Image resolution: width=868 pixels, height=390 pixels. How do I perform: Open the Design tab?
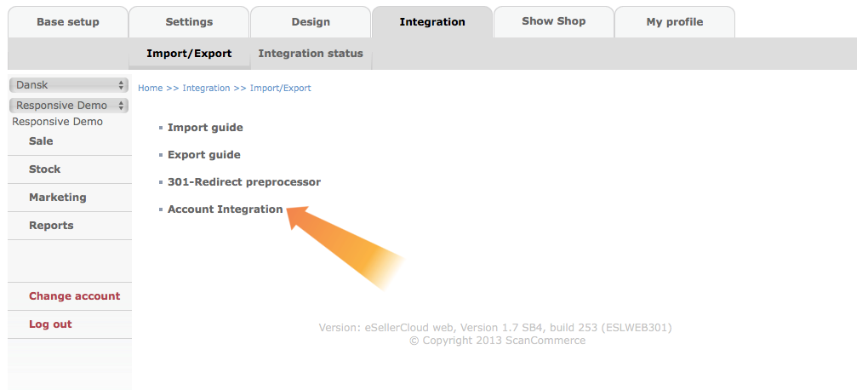[311, 22]
